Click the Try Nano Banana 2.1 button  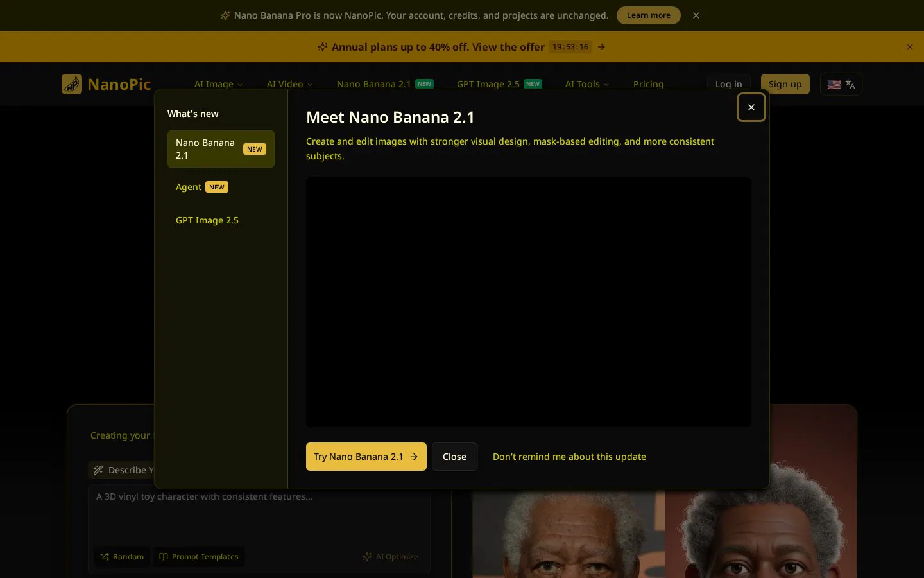[366, 457]
